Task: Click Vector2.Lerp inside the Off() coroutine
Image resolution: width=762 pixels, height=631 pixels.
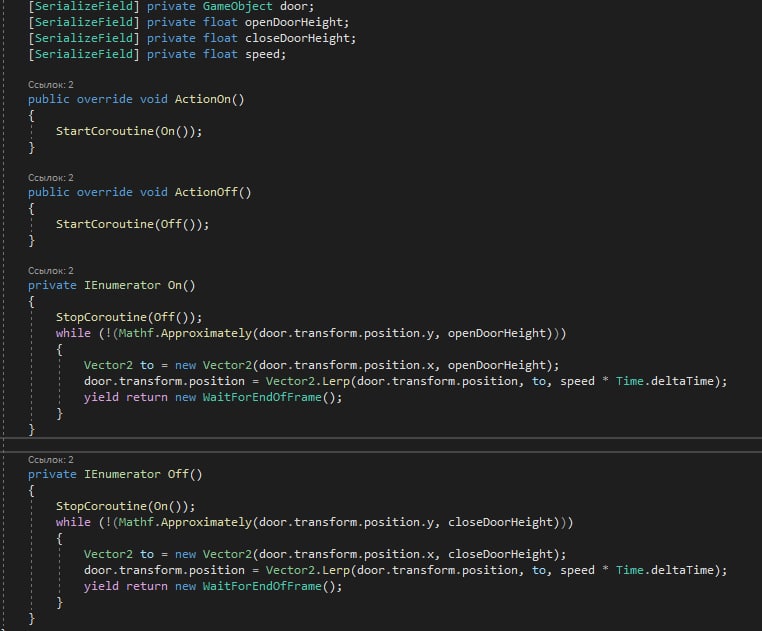Action: [307, 570]
